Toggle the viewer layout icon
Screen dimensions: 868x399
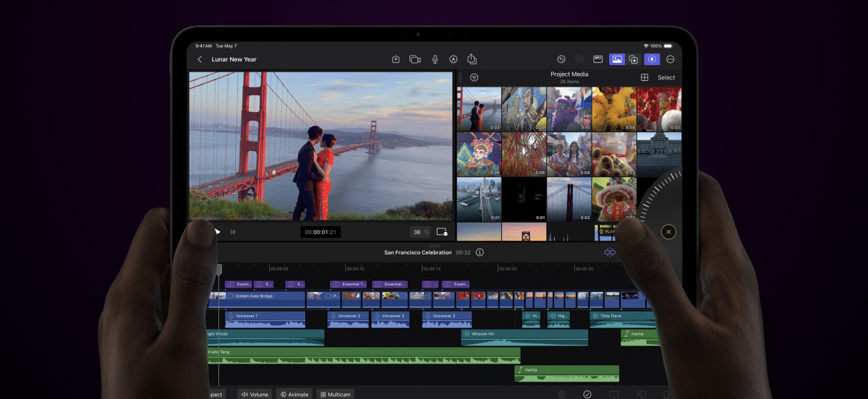[x=598, y=59]
